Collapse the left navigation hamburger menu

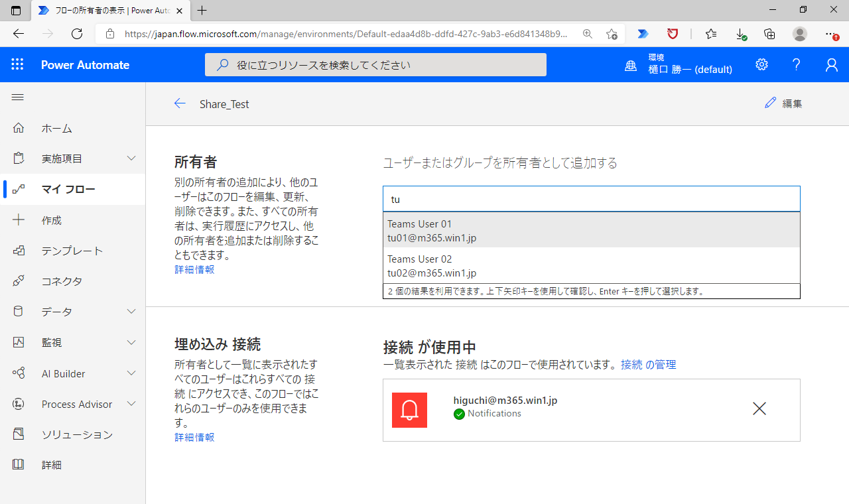pos(18,97)
